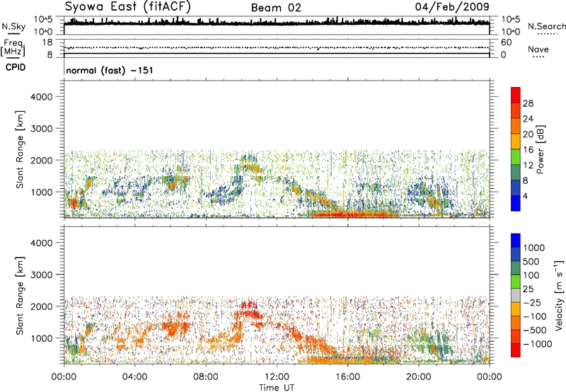This screenshot has width=566, height=392.
Task: Select the 12:00 time tick label
Action: click(277, 377)
